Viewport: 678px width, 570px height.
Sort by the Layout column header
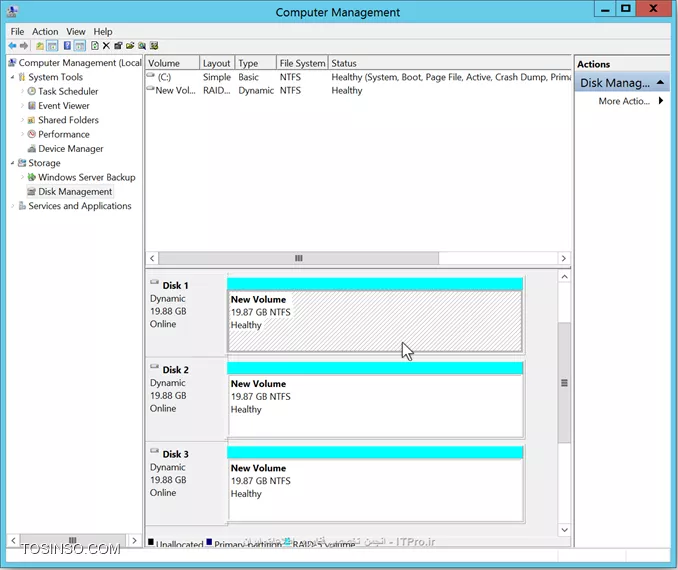[217, 63]
